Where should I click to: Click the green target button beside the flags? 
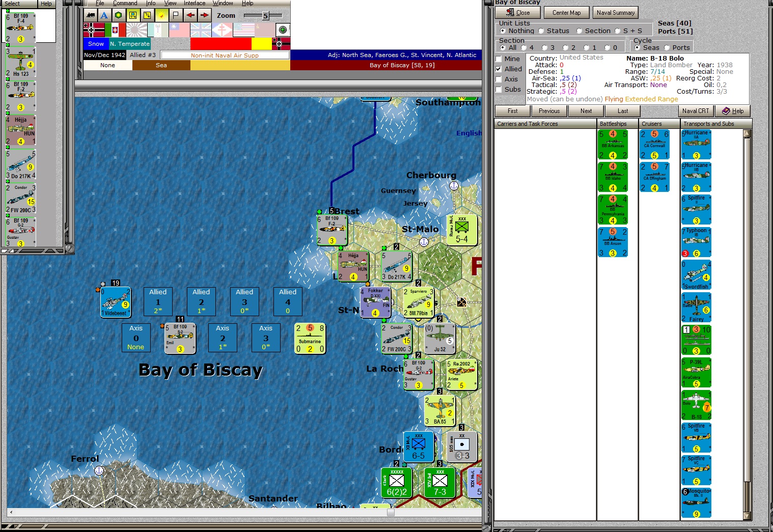[x=283, y=30]
